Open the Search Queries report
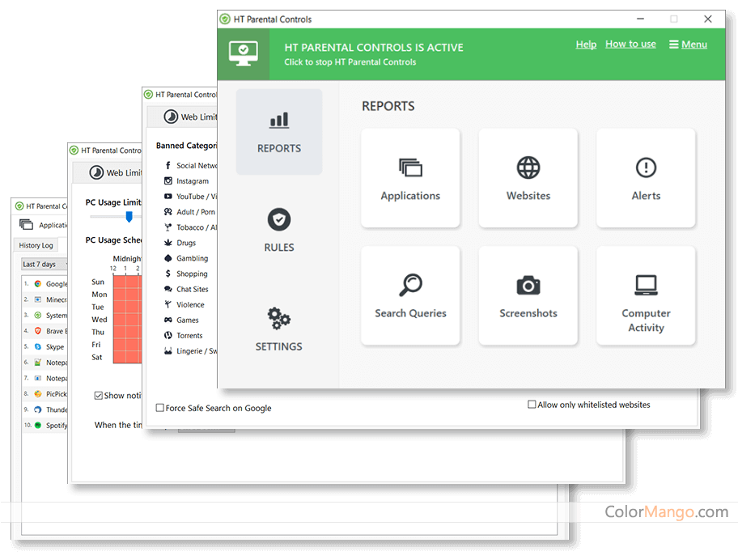The image size is (738, 560). pos(410,295)
